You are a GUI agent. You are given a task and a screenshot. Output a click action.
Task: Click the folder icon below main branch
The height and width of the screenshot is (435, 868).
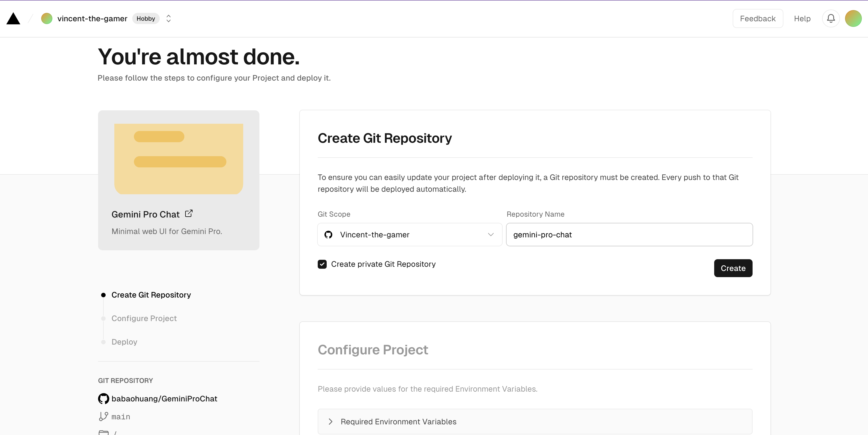pos(103,433)
